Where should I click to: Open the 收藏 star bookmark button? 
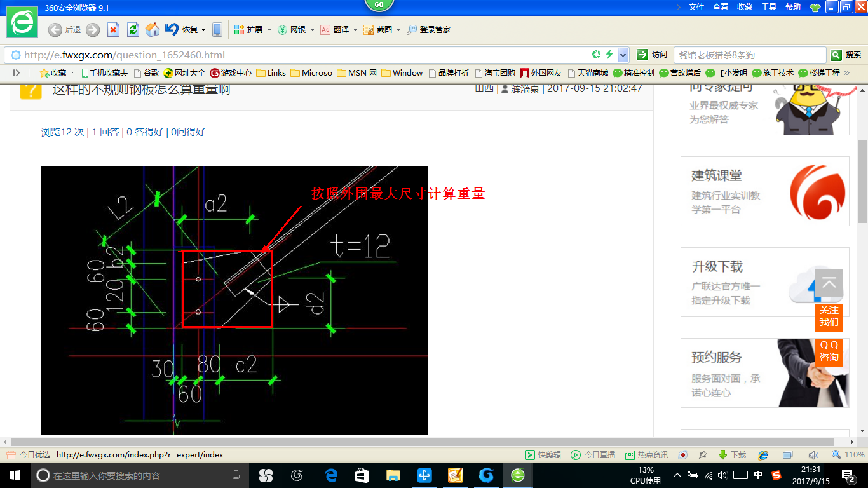[53, 73]
